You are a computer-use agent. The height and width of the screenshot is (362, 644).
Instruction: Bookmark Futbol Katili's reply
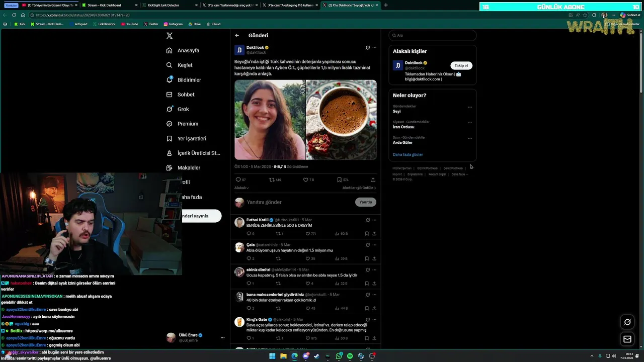click(367, 234)
